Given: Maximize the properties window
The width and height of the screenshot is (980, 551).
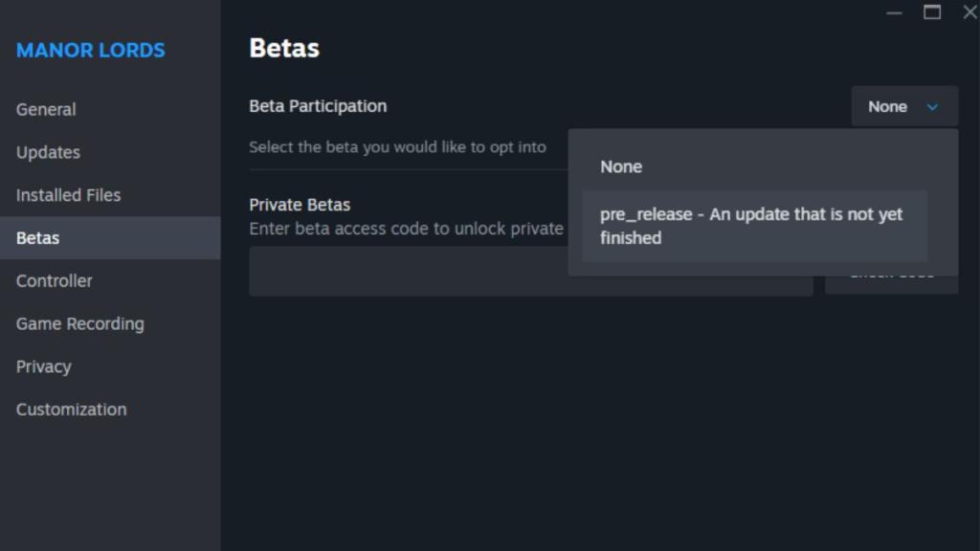Looking at the screenshot, I should pos(932,12).
